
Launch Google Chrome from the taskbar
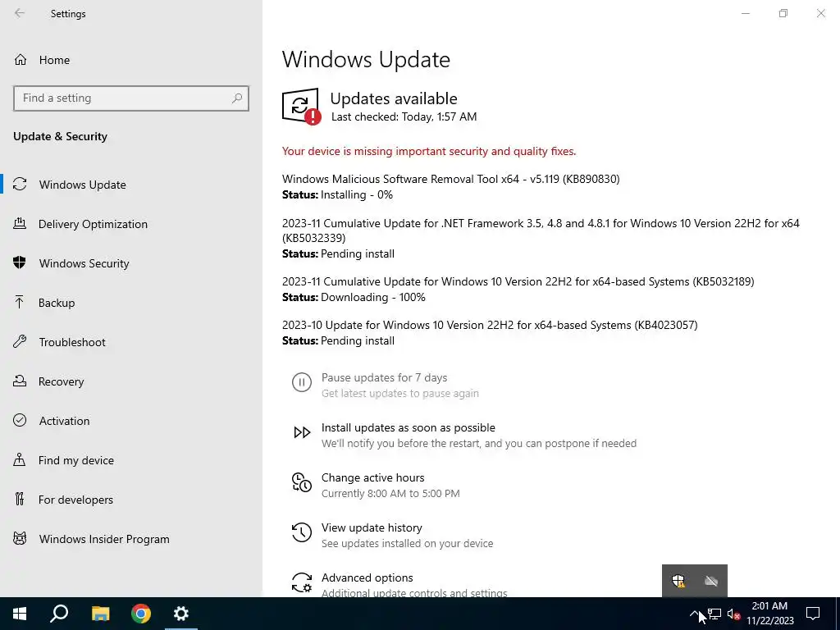point(141,614)
